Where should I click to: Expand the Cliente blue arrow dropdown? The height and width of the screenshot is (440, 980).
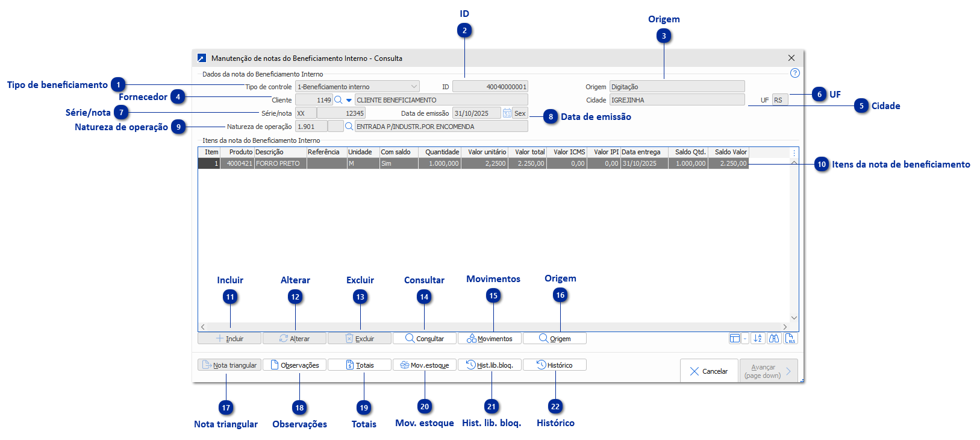tap(349, 101)
